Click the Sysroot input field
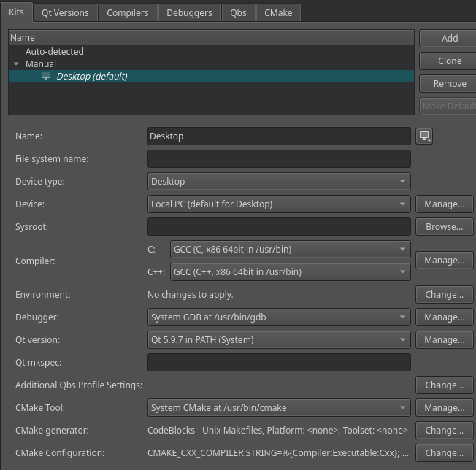Screen dimensions: 476x470 pos(279,227)
